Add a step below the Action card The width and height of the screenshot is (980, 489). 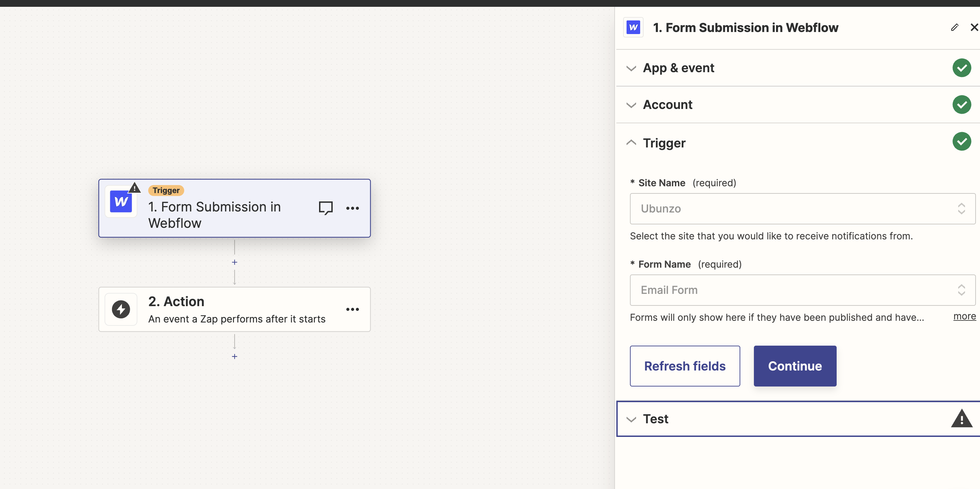[x=235, y=357]
